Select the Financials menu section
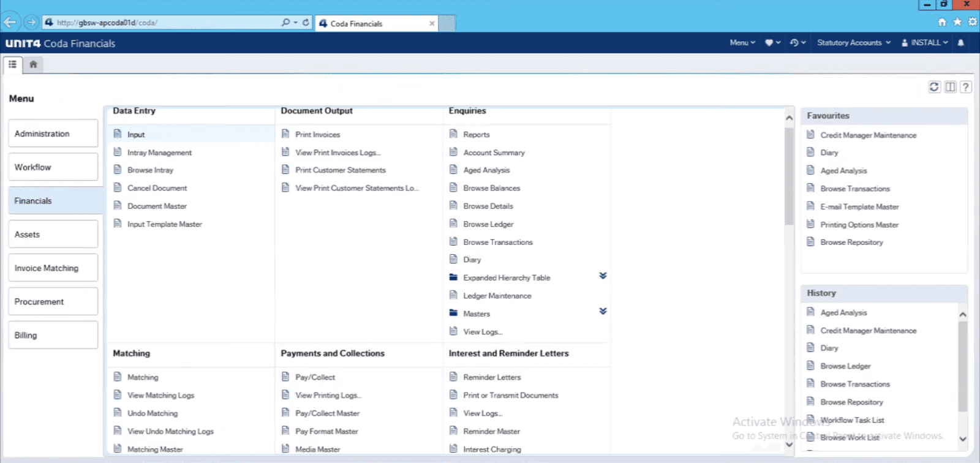The image size is (980, 463). tap(55, 201)
